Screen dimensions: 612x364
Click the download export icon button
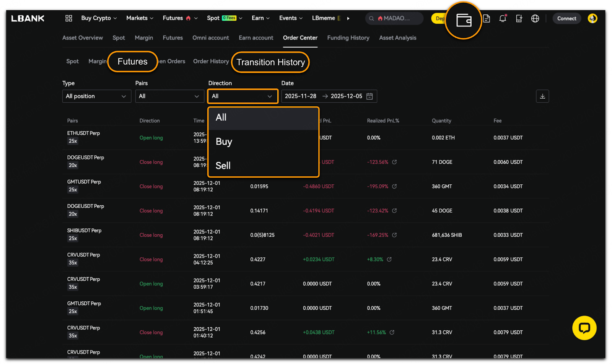[x=542, y=96]
